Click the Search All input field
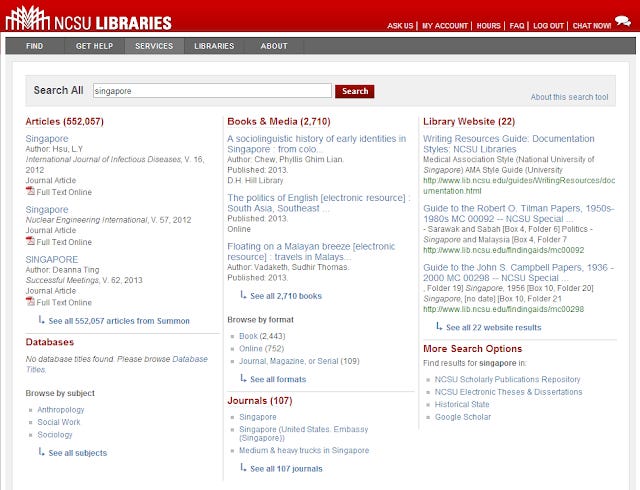 pos(212,91)
